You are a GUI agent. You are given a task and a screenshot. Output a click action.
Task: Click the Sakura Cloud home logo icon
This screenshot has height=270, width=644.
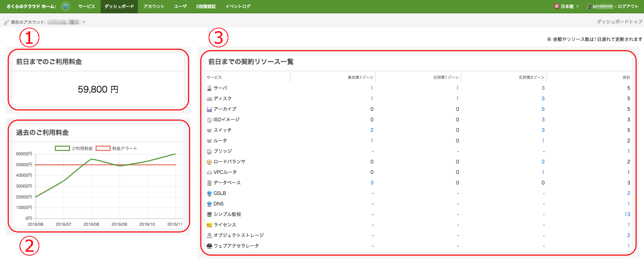(65, 6)
